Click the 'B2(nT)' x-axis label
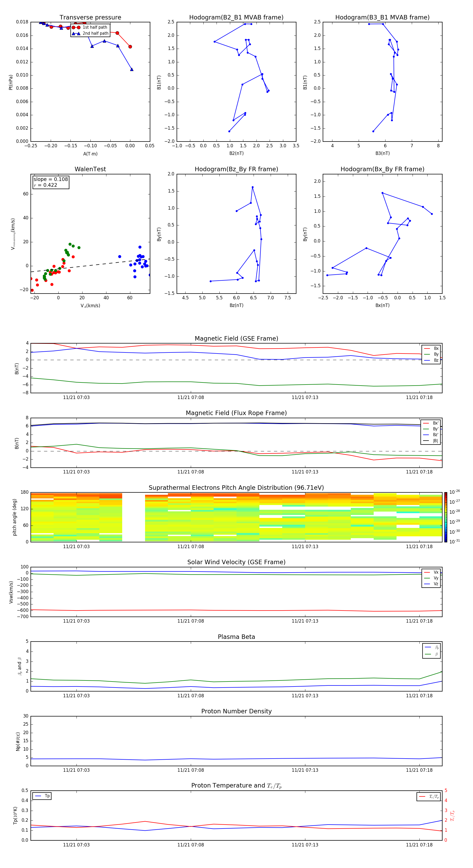 pos(236,153)
